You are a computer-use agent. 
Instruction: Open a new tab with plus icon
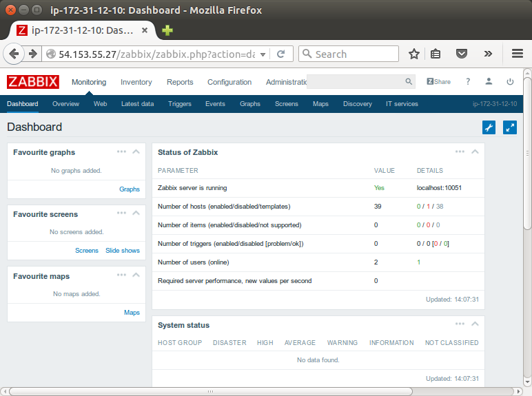click(x=167, y=30)
